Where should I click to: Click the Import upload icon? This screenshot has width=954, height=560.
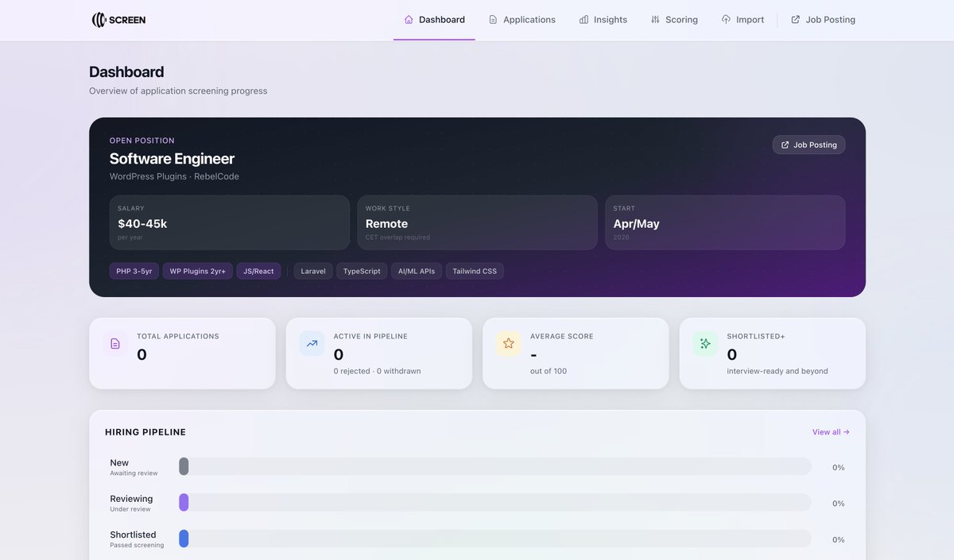[x=724, y=19]
